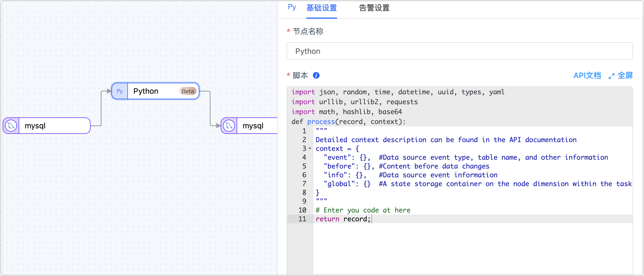
Task: Click line number 10 in the editor gutter
Action: click(x=302, y=210)
